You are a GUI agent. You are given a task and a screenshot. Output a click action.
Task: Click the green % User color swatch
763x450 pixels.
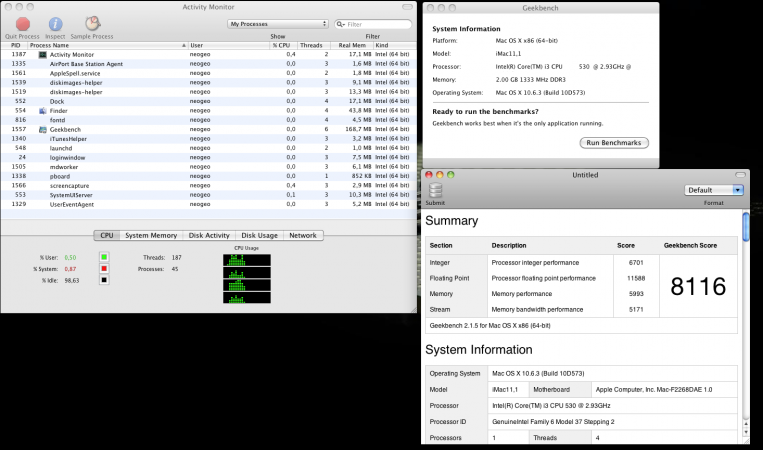pos(104,257)
